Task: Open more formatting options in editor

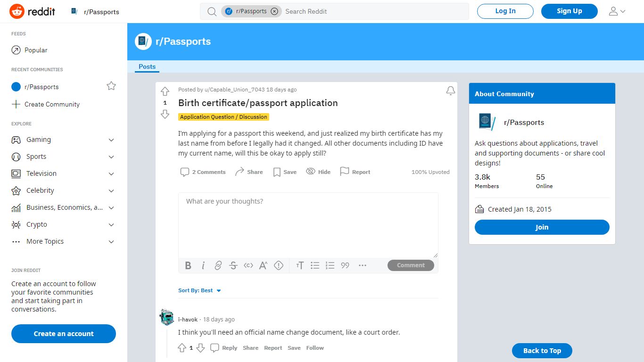Action: (363, 265)
